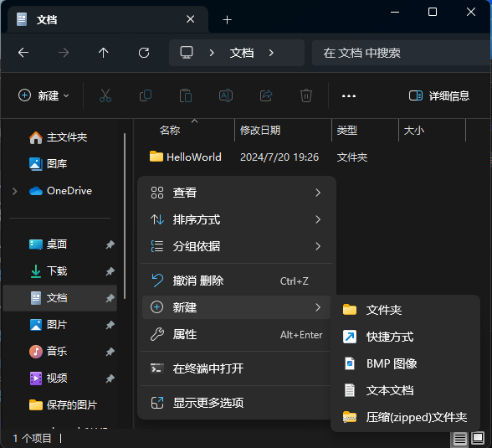Choose 显示更多选项 in context menu
492x448 pixels.
click(237, 403)
